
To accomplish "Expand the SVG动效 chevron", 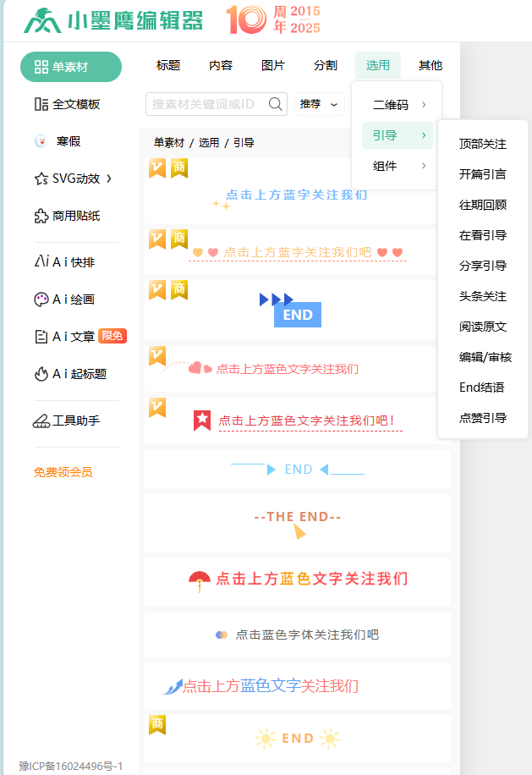I will click(109, 179).
